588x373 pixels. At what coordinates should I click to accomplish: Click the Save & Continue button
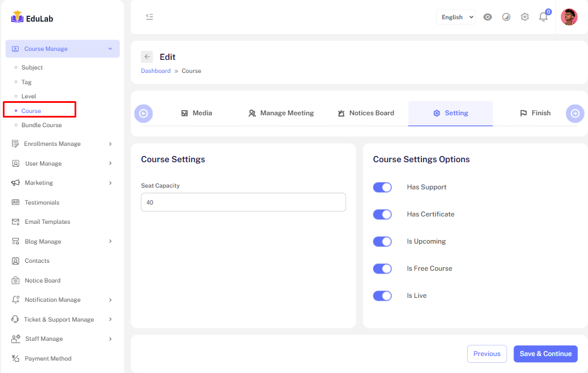545,354
